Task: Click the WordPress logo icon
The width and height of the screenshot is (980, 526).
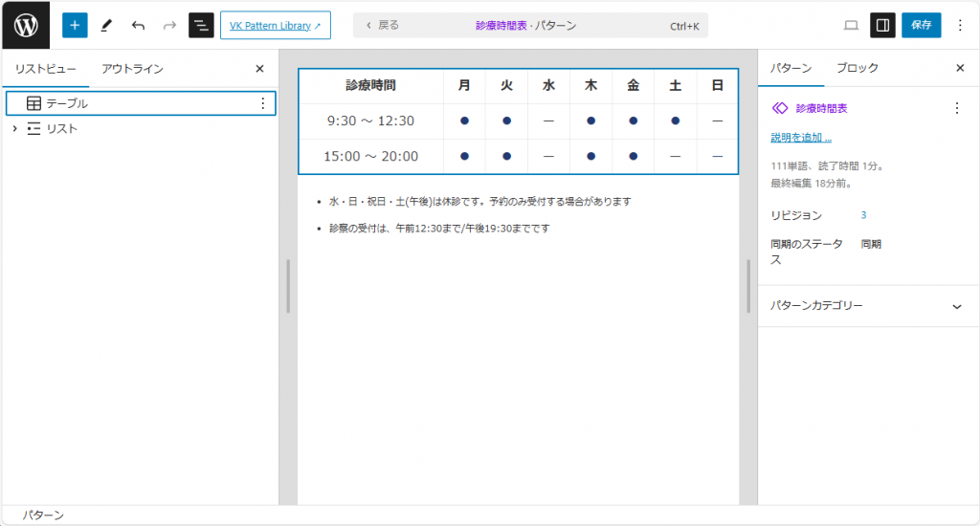Action: (x=25, y=25)
